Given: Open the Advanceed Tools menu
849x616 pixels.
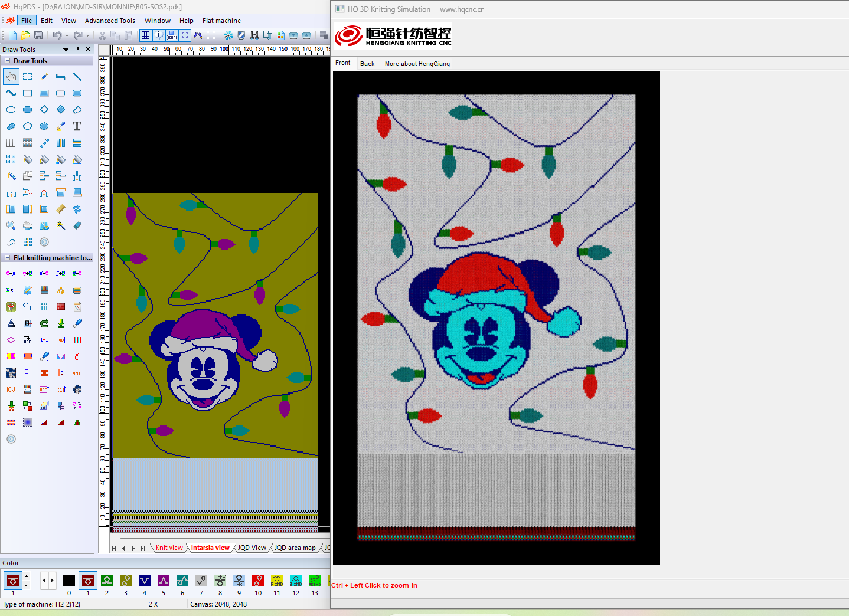Looking at the screenshot, I should [x=110, y=21].
